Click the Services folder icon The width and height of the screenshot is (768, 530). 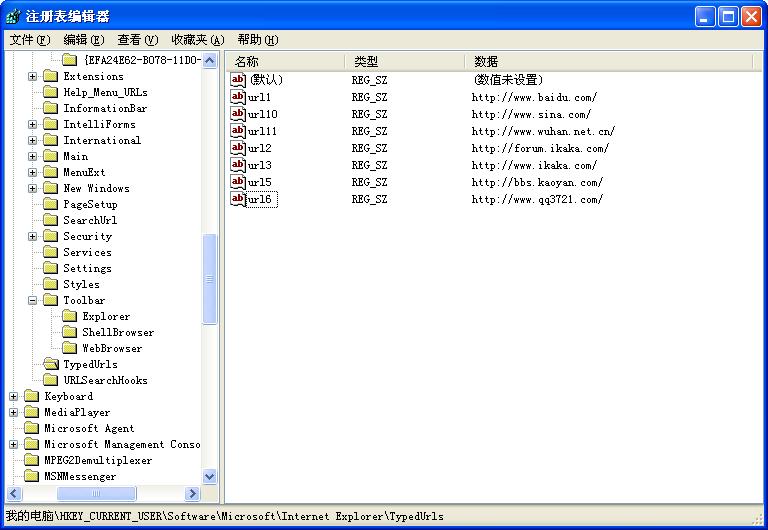[50, 252]
